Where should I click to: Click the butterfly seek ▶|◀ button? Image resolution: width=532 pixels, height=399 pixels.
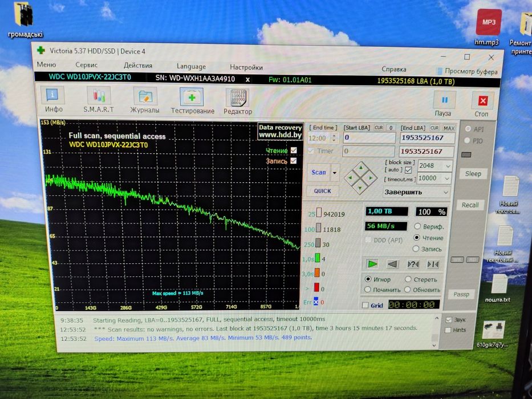point(433,264)
